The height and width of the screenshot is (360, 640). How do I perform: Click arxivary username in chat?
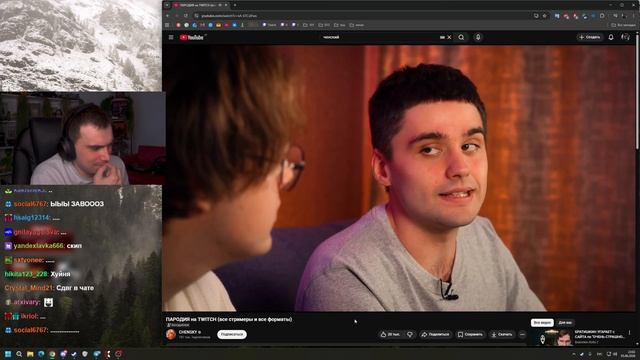27,302
